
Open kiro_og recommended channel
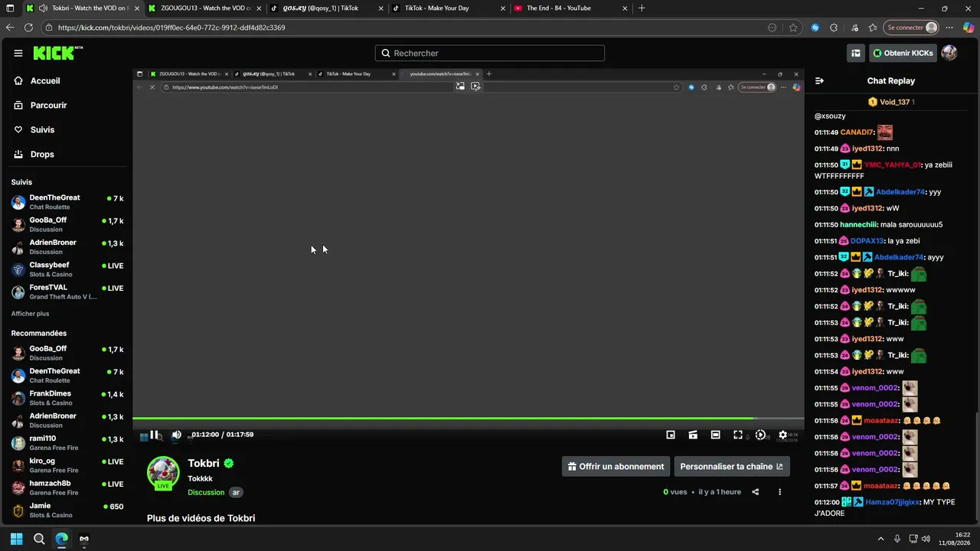pos(67,465)
